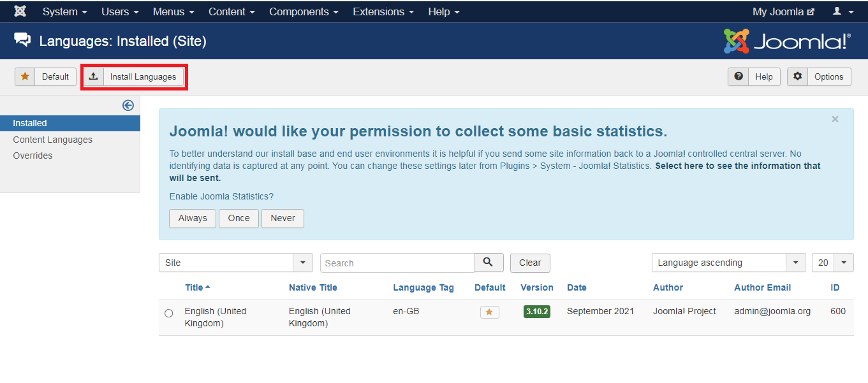Image resolution: width=868 pixels, height=383 pixels.
Task: Open the Content menu
Action: 232,11
